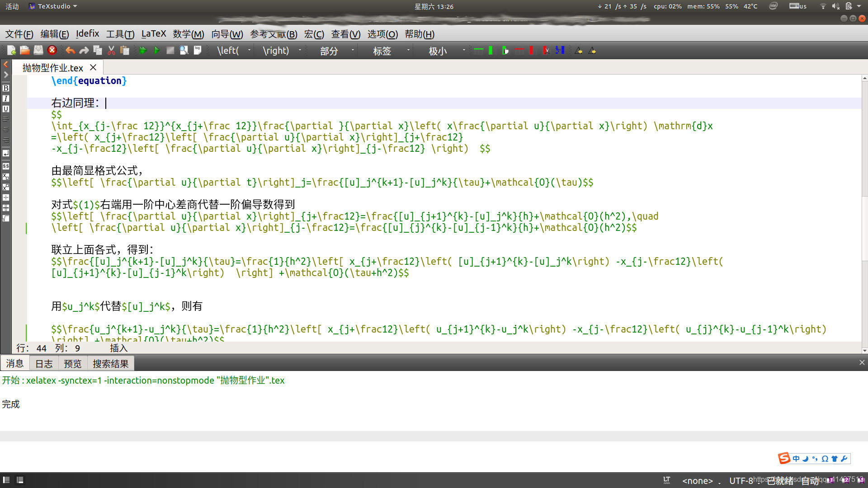Toggle bold formatting in sidebar
868x488 pixels.
point(6,88)
